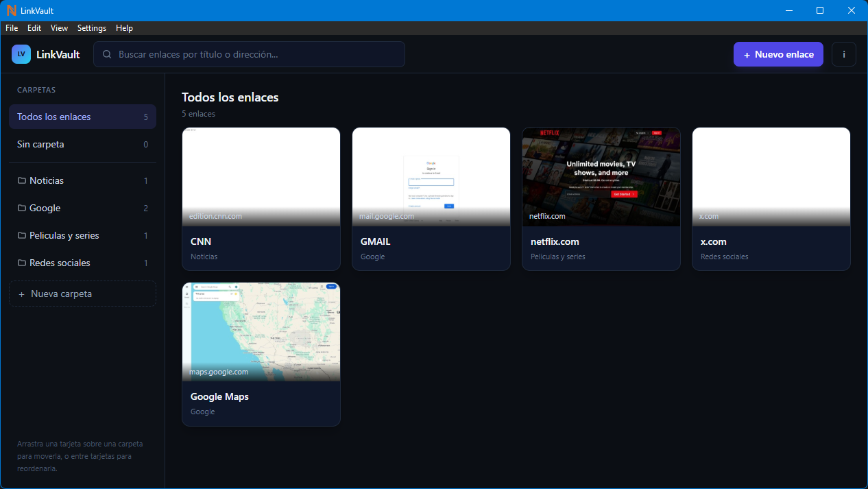
Task: Click Noticias folder label on CNN card
Action: [204, 257]
